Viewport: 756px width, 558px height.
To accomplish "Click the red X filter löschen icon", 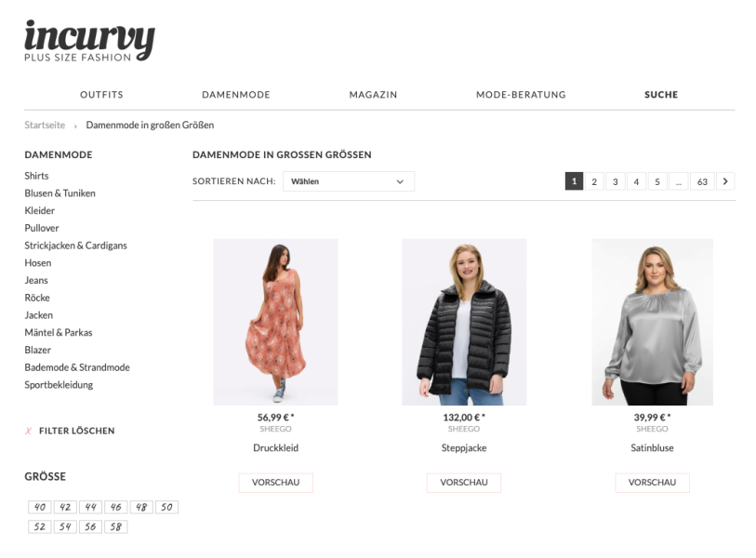I will click(29, 432).
